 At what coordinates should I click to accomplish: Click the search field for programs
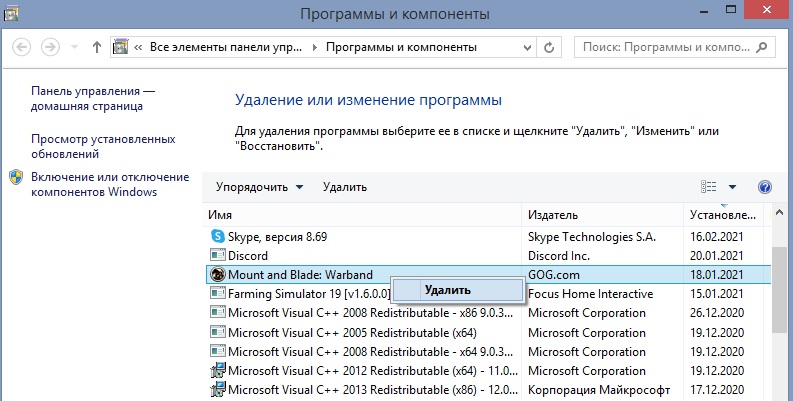(674, 48)
